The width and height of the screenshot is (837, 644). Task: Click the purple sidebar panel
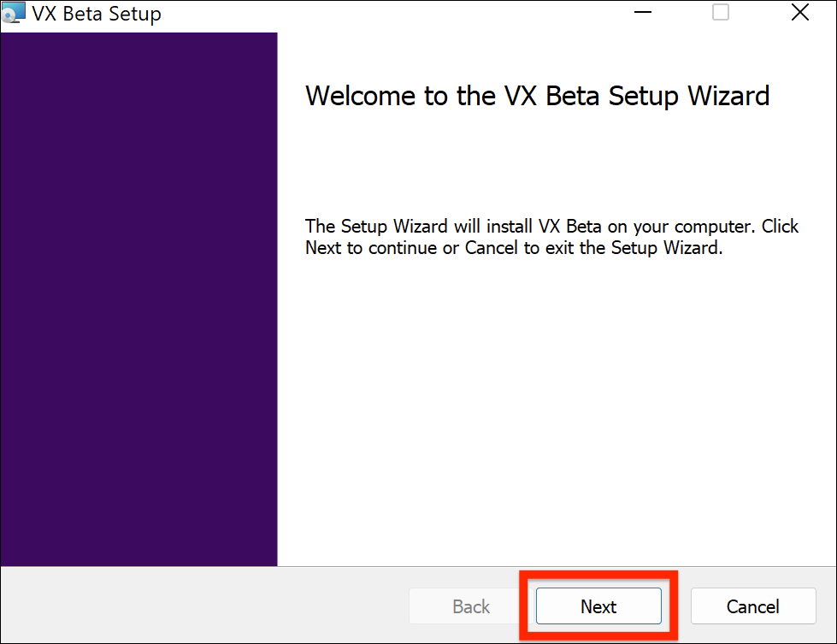tap(139, 299)
